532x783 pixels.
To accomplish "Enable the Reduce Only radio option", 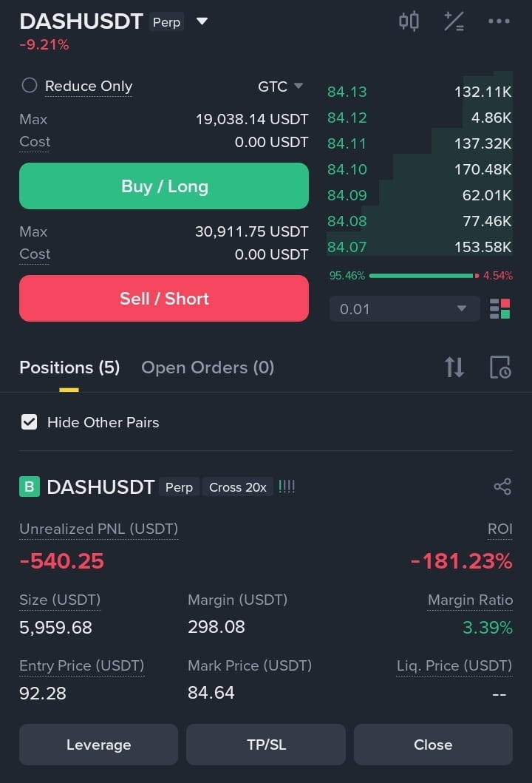I will click(30, 85).
